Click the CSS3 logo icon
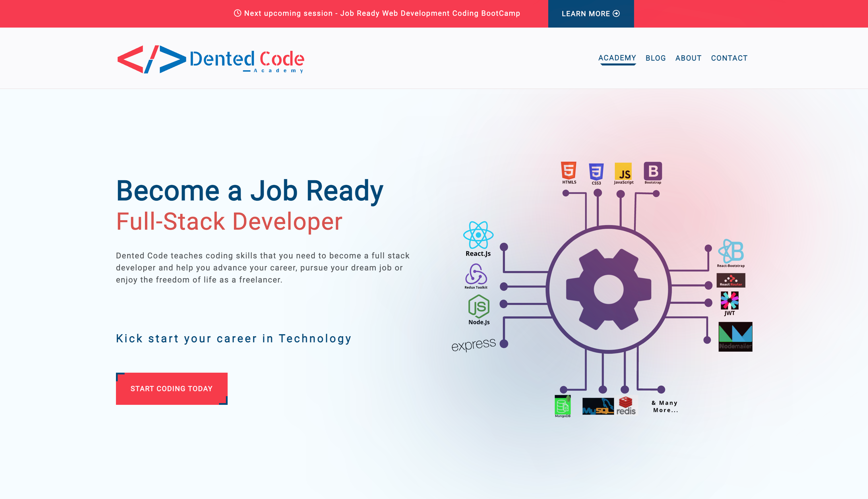The height and width of the screenshot is (499, 868). [596, 172]
